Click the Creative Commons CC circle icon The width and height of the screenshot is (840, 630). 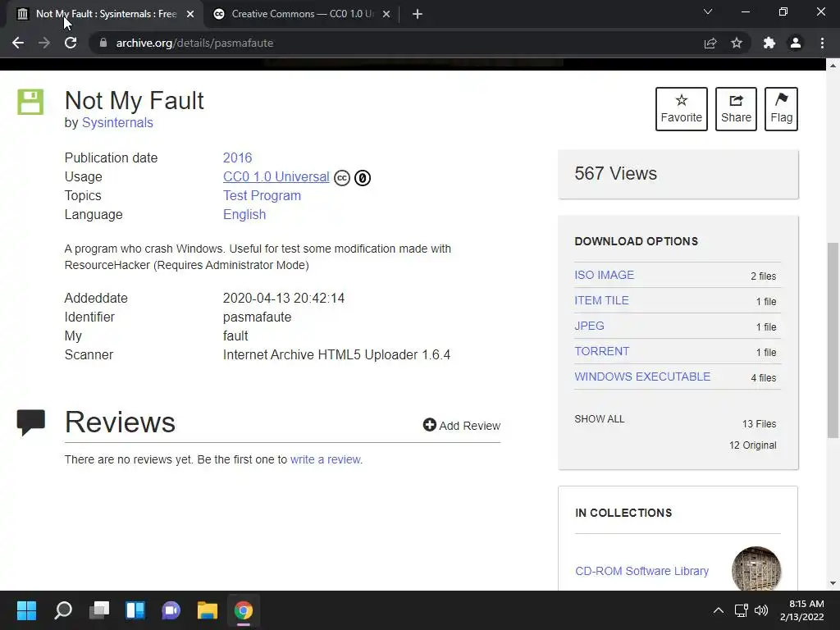(x=342, y=177)
